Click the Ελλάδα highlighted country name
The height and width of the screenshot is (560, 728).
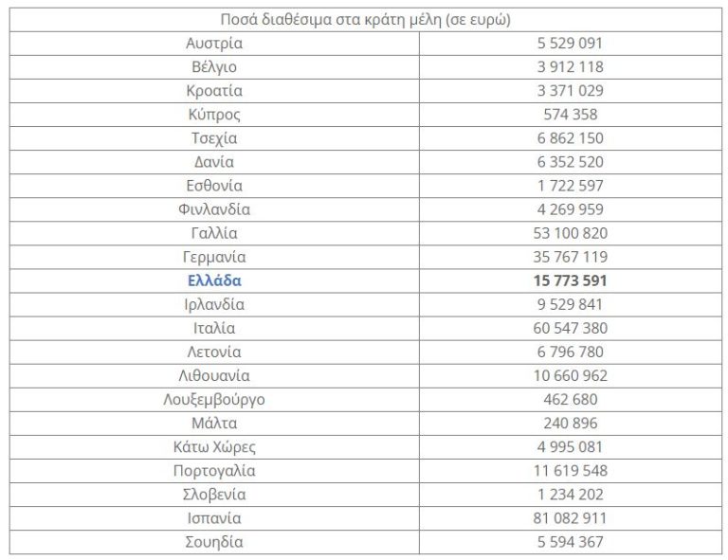(214, 280)
